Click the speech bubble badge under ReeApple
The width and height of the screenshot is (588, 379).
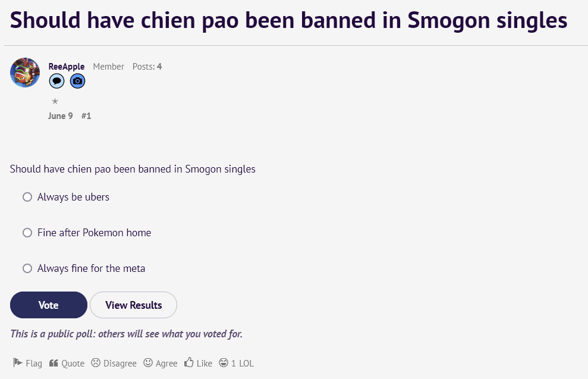(56, 81)
